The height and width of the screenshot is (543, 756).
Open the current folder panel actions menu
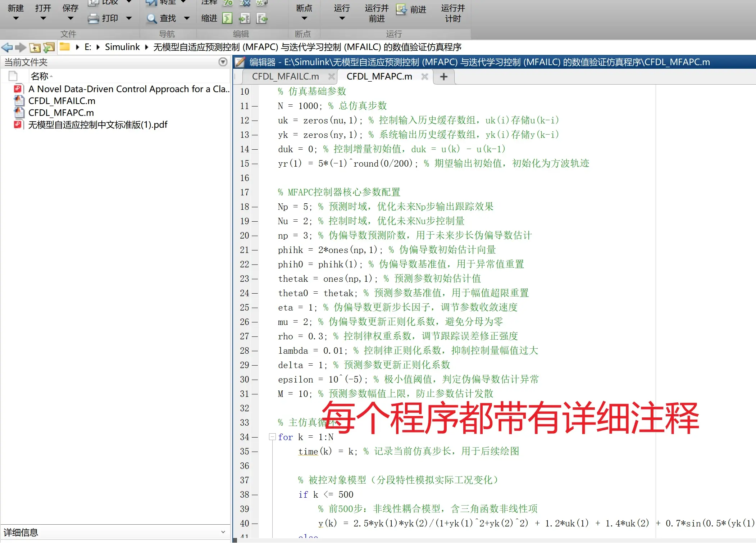pos(223,62)
